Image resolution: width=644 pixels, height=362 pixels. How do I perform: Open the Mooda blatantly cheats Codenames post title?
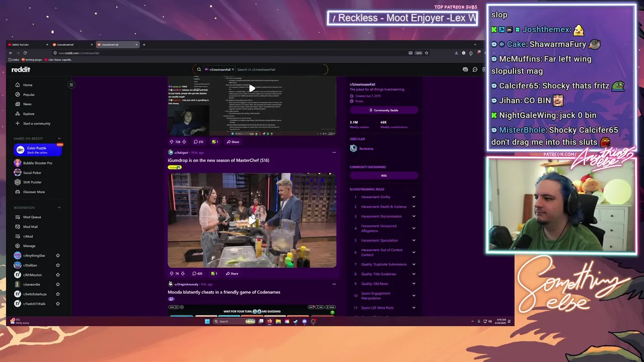[224, 292]
